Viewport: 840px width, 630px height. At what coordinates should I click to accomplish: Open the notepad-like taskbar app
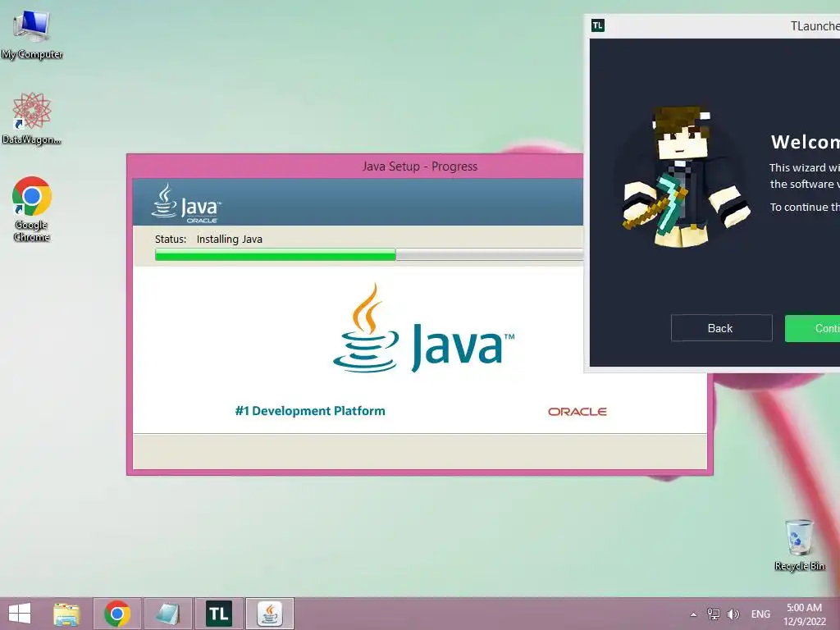167,614
